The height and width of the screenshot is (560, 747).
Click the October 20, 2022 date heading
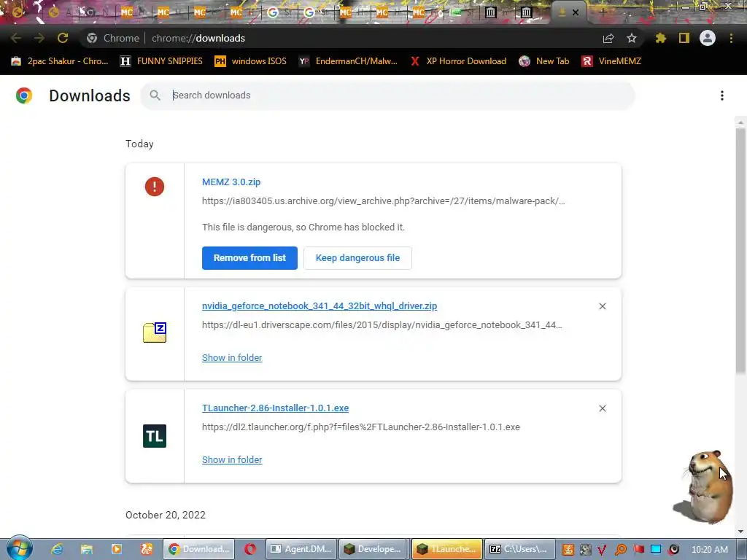click(x=166, y=515)
